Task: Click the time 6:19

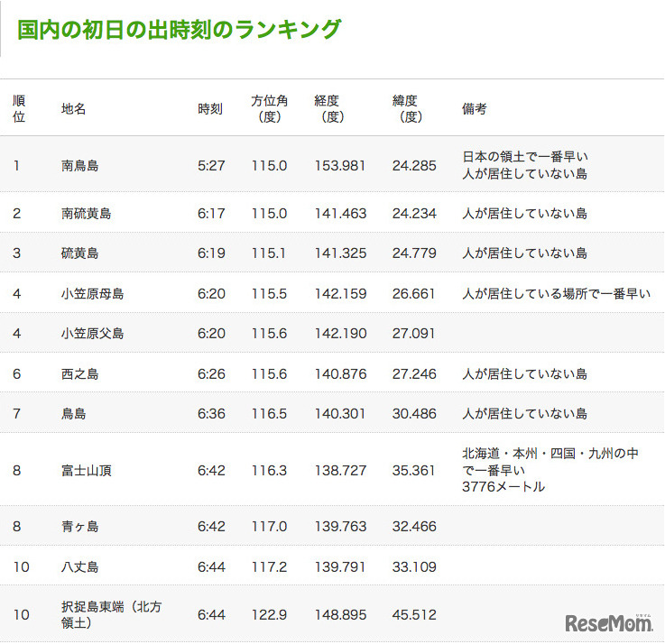Action: [x=211, y=253]
